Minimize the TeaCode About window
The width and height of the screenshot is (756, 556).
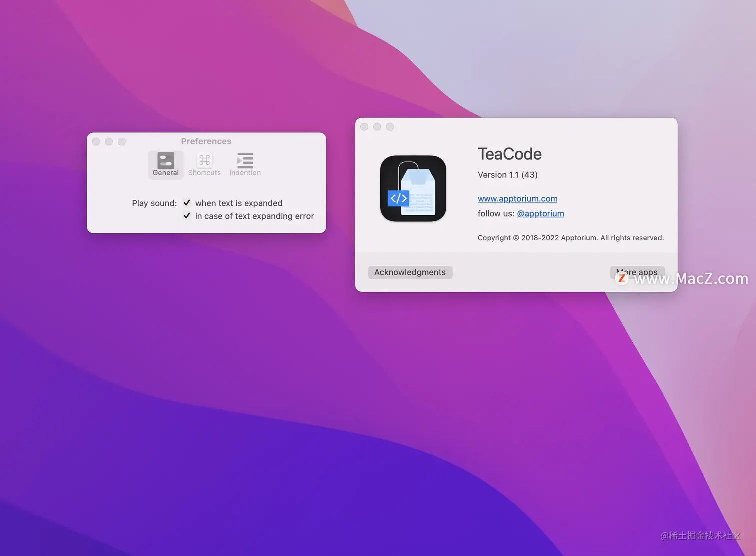377,127
